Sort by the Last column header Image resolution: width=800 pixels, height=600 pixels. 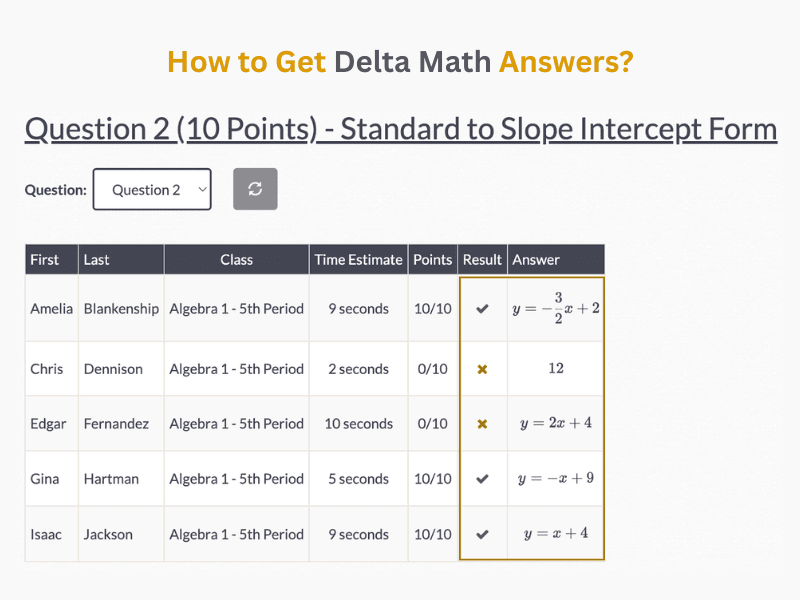97,260
